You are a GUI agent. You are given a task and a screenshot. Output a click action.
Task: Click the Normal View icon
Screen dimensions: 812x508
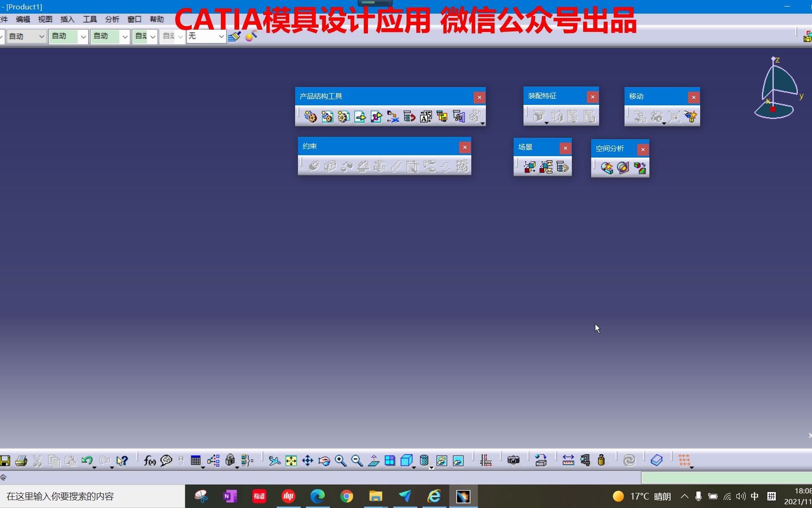373,460
